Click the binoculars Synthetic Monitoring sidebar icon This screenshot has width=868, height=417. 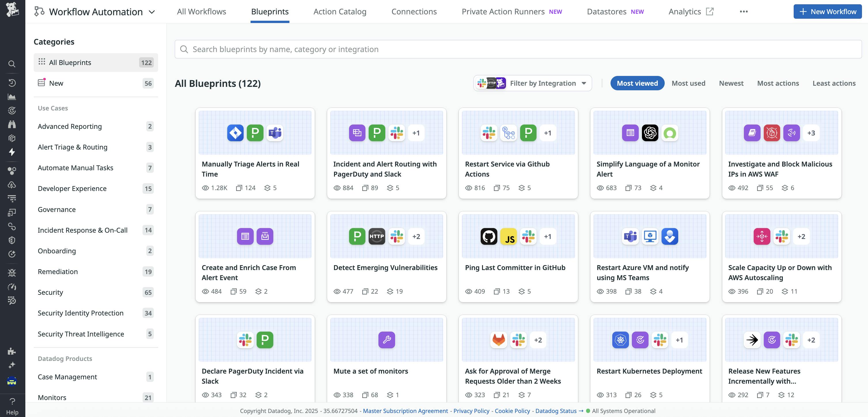12,124
